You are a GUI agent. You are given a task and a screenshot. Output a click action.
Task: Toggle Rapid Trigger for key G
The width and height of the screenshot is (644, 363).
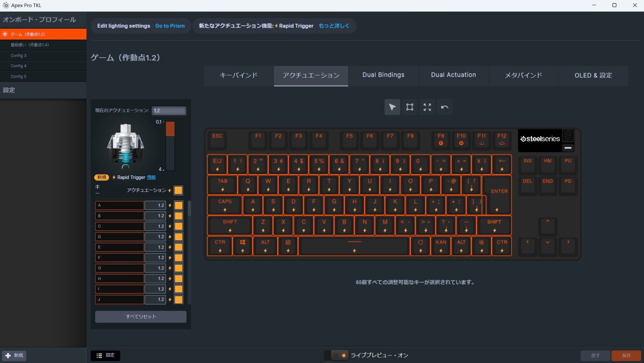click(179, 268)
